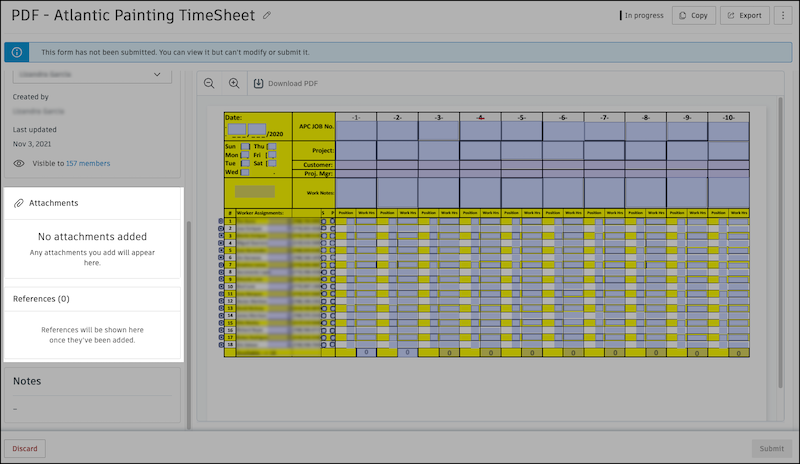The height and width of the screenshot is (464, 800).
Task: Click the In progress status indicator
Action: [642, 15]
